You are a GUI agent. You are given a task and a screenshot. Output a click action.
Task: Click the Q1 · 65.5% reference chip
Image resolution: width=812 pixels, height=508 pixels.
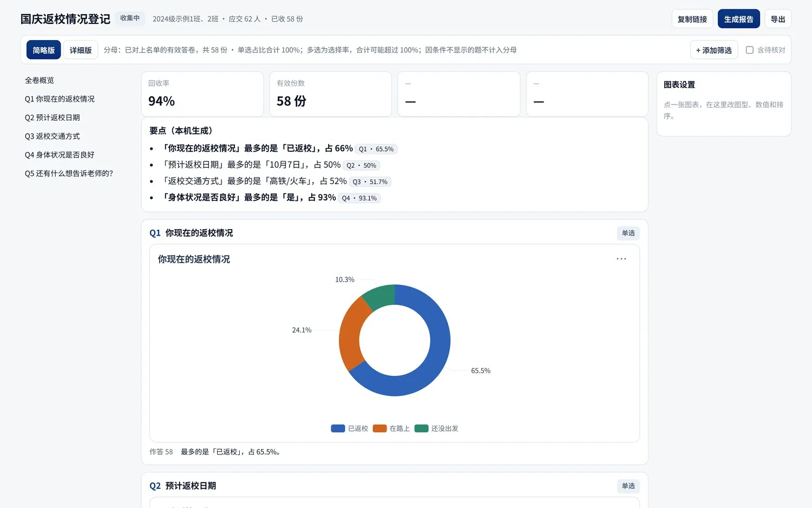point(376,149)
